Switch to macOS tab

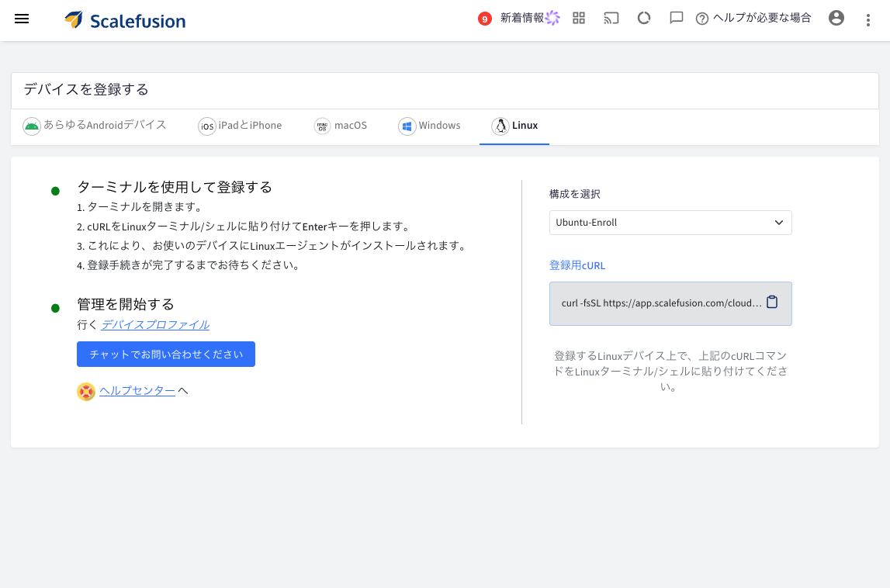[341, 126]
